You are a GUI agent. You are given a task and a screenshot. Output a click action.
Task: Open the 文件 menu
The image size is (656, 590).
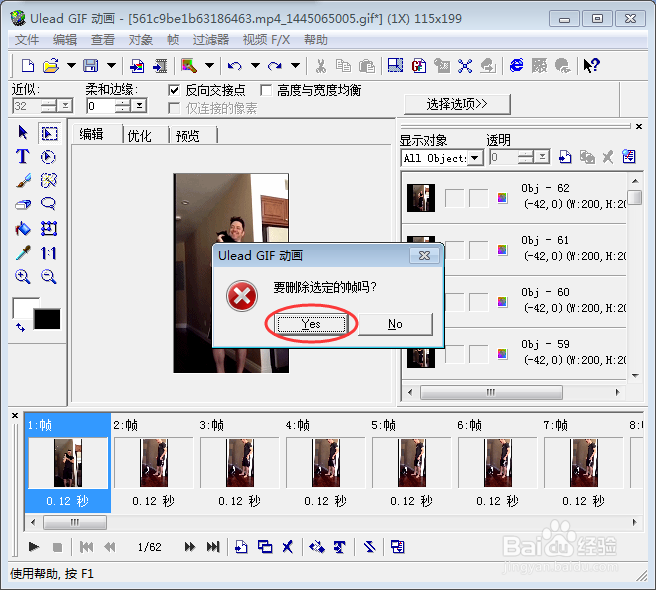point(27,40)
